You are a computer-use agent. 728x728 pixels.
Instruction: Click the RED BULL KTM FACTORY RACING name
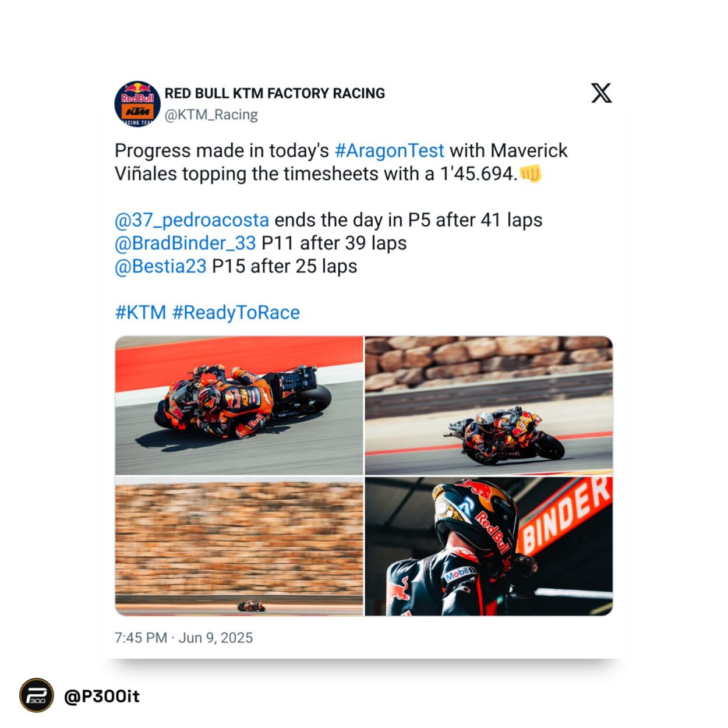pyautogui.click(x=275, y=93)
